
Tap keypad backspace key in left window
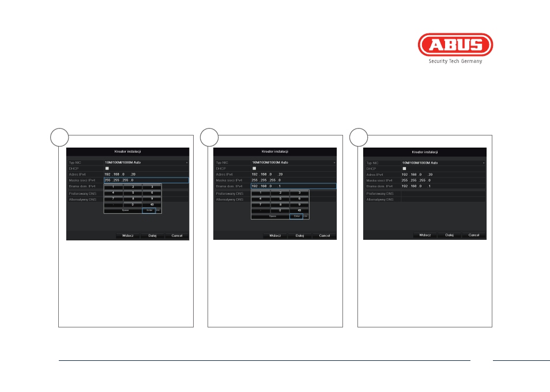click(x=152, y=205)
